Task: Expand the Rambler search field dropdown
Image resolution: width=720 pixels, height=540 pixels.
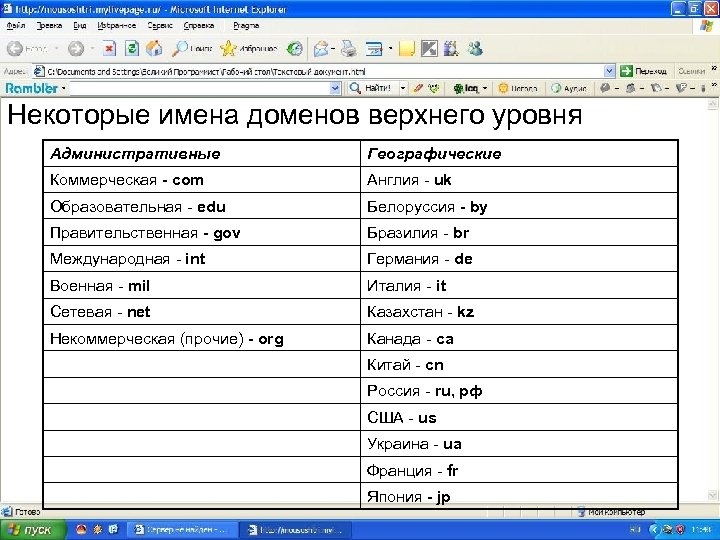Action: point(336,88)
